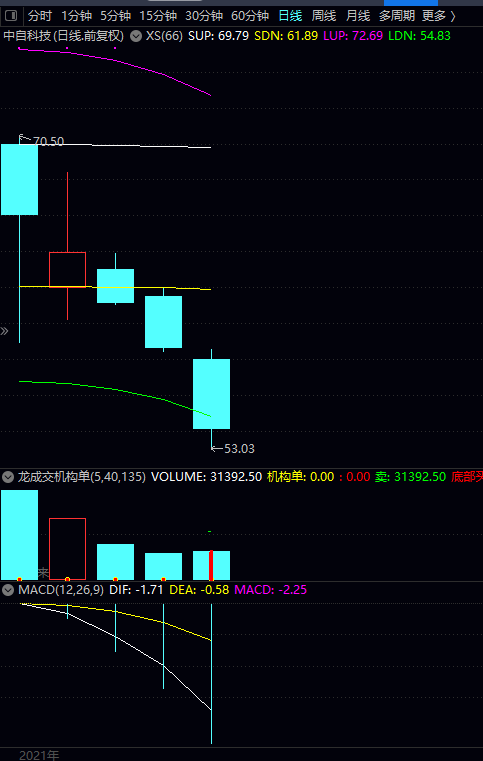The image size is (483, 761).
Task: Toggle the side panel layout icon
Action: [x=11, y=17]
